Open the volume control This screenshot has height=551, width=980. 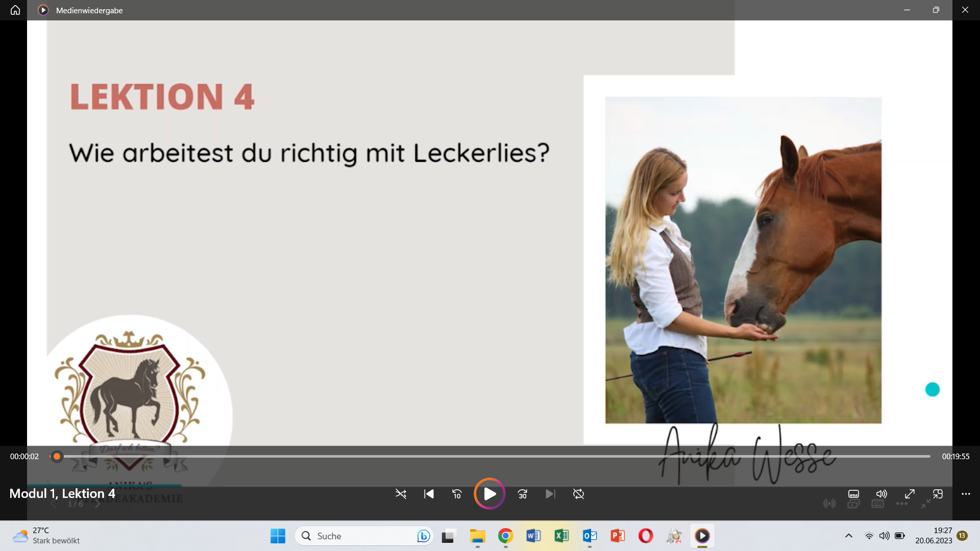point(881,494)
